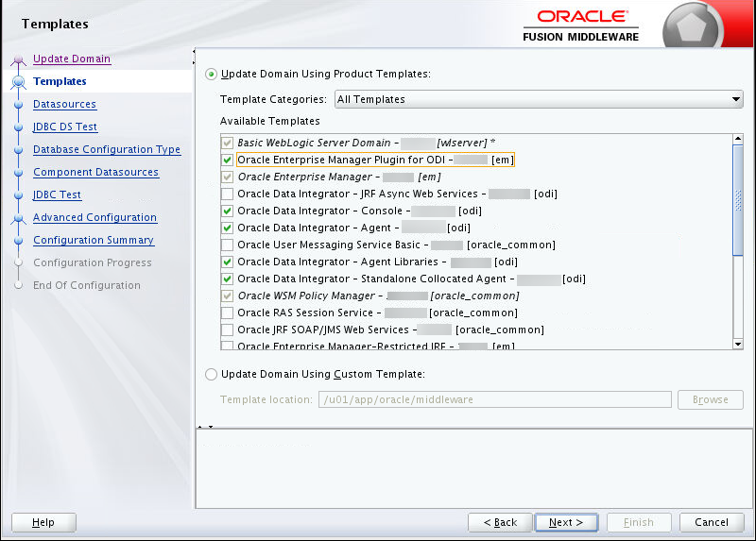Click the Configuration Progress step node icon
Viewport: 756px width, 541px height.
[19, 263]
